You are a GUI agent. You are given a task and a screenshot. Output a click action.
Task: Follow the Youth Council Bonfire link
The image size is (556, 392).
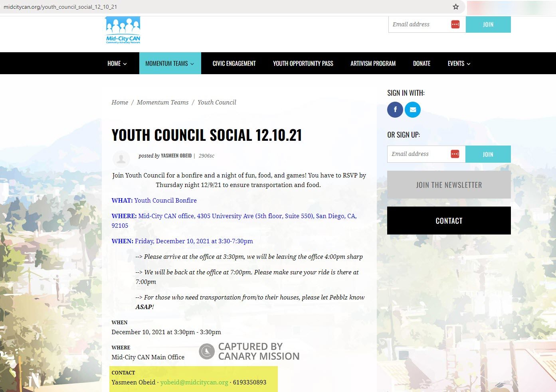coord(165,200)
